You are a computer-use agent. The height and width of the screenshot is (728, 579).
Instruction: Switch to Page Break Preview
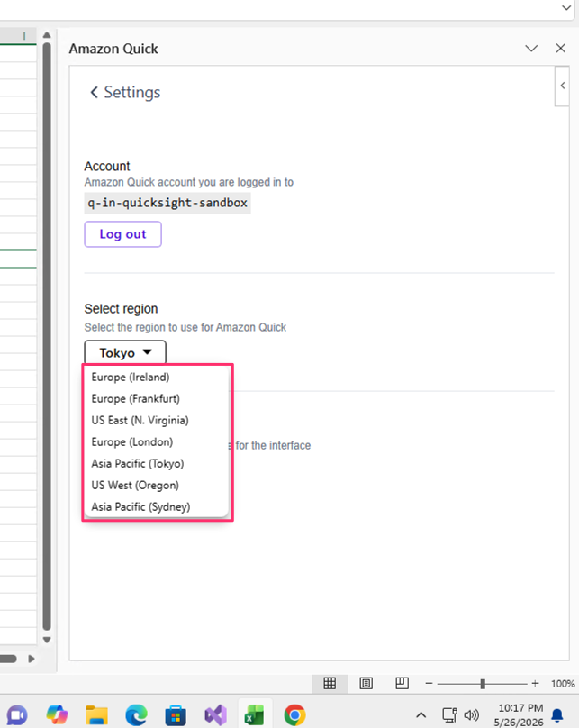click(x=403, y=684)
